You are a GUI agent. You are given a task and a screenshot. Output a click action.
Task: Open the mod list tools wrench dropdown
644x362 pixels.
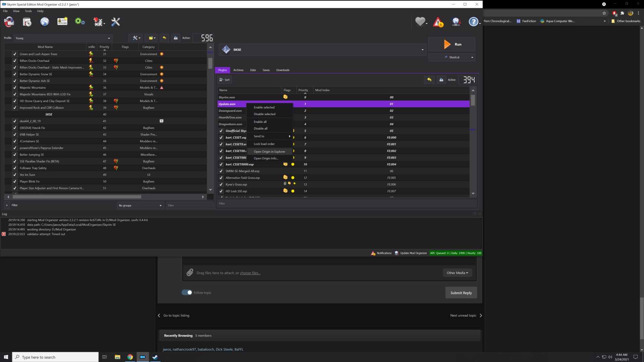pyautogui.click(x=136, y=38)
